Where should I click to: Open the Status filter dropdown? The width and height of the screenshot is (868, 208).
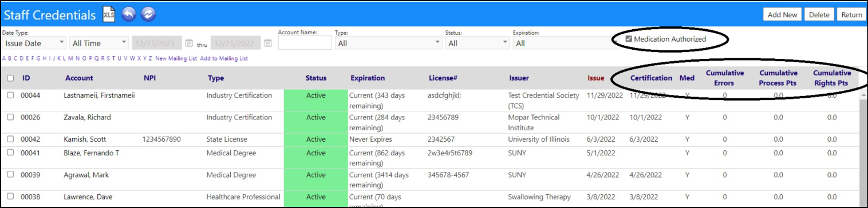point(477,43)
